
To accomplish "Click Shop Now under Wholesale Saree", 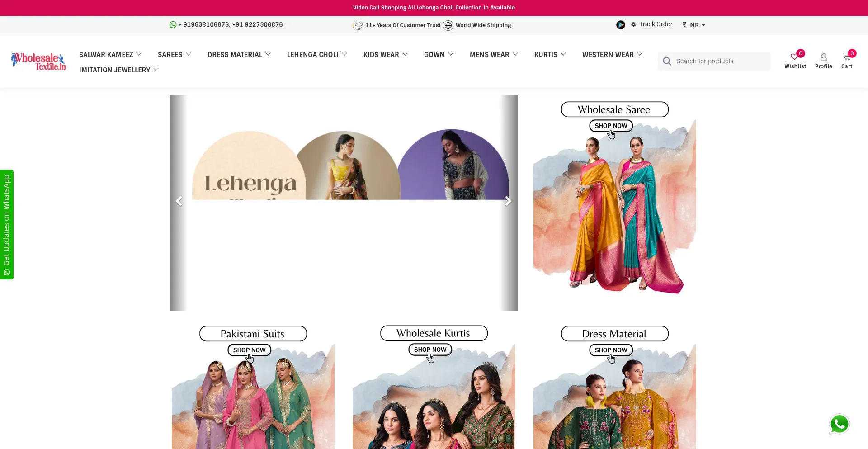I will click(611, 126).
